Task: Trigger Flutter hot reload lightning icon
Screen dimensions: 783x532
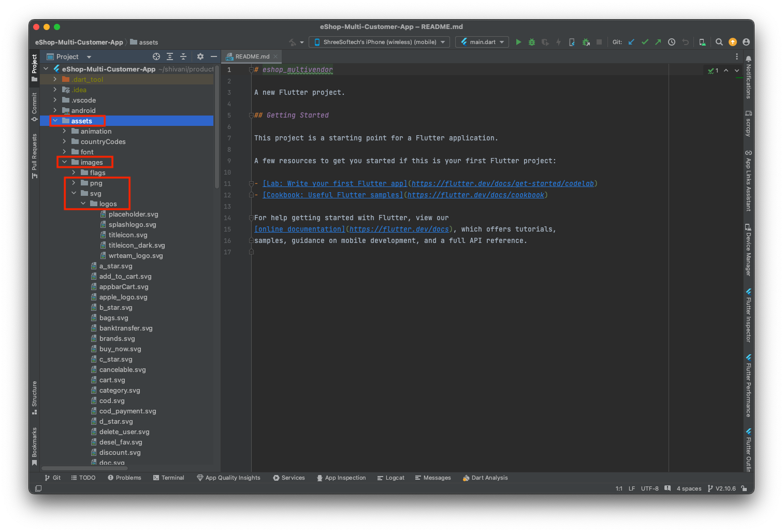Action: [x=559, y=42]
